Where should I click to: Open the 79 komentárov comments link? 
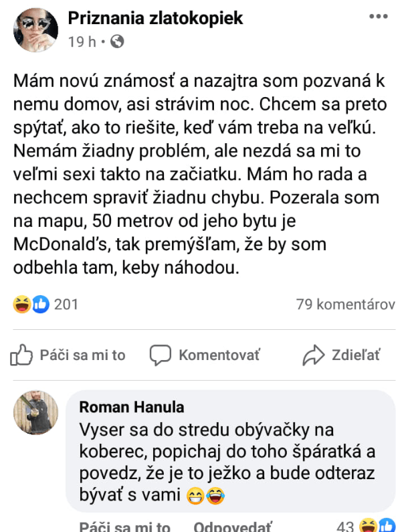pyautogui.click(x=345, y=304)
